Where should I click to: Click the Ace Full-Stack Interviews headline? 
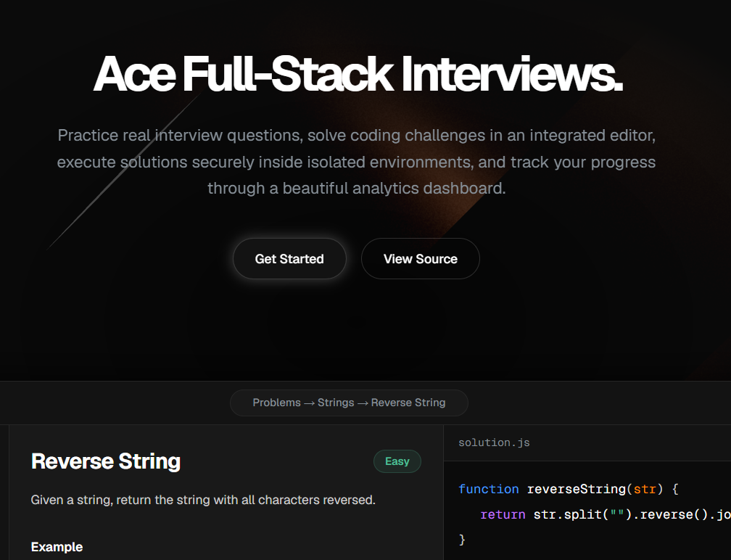(358, 74)
